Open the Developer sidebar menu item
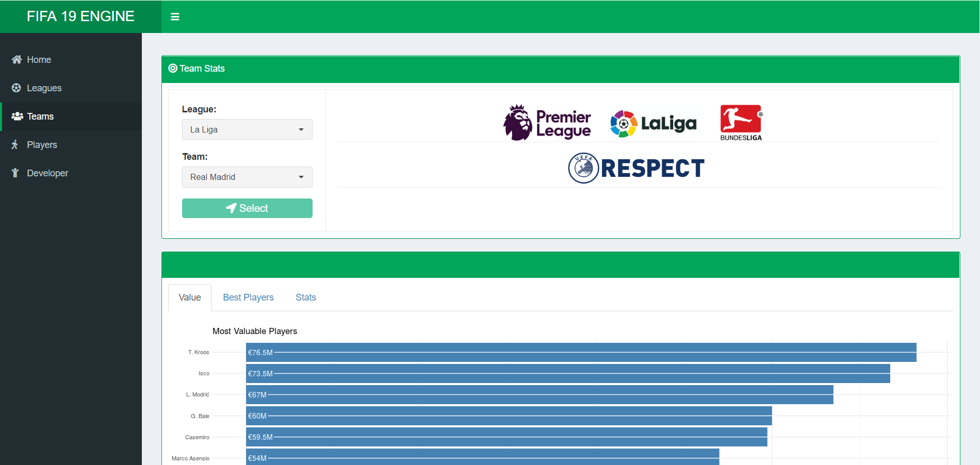Image resolution: width=980 pixels, height=465 pixels. click(71, 173)
